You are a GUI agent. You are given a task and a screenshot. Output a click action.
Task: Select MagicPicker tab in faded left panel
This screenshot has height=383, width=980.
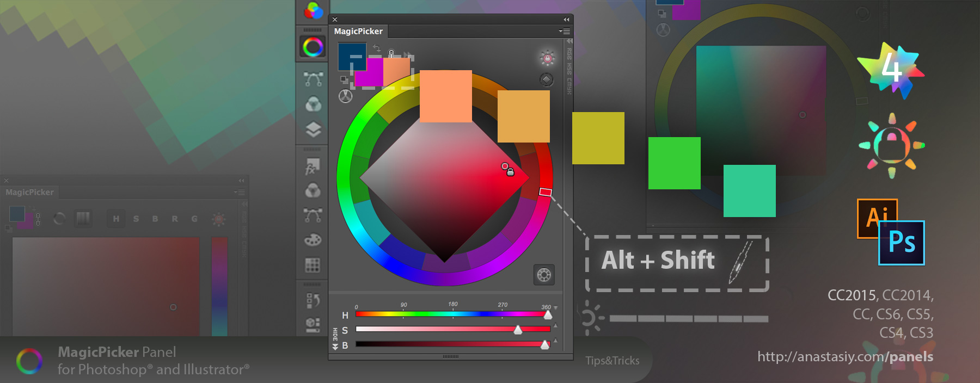tap(29, 192)
